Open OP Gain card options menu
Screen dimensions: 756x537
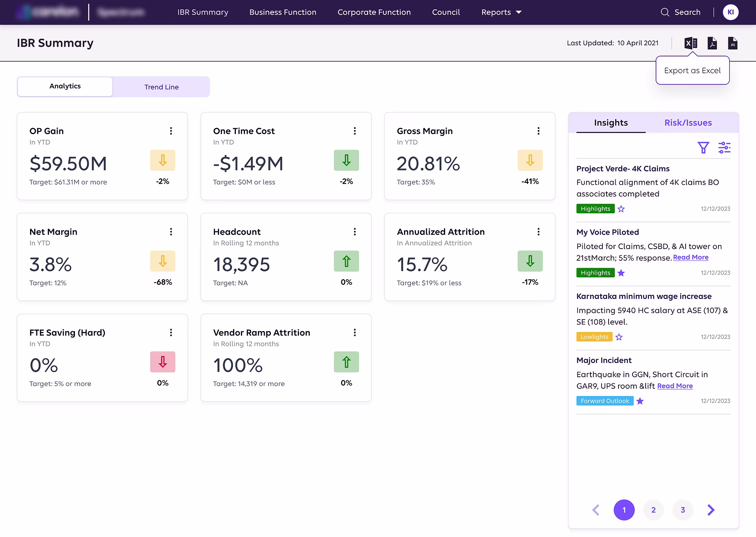[x=171, y=131]
